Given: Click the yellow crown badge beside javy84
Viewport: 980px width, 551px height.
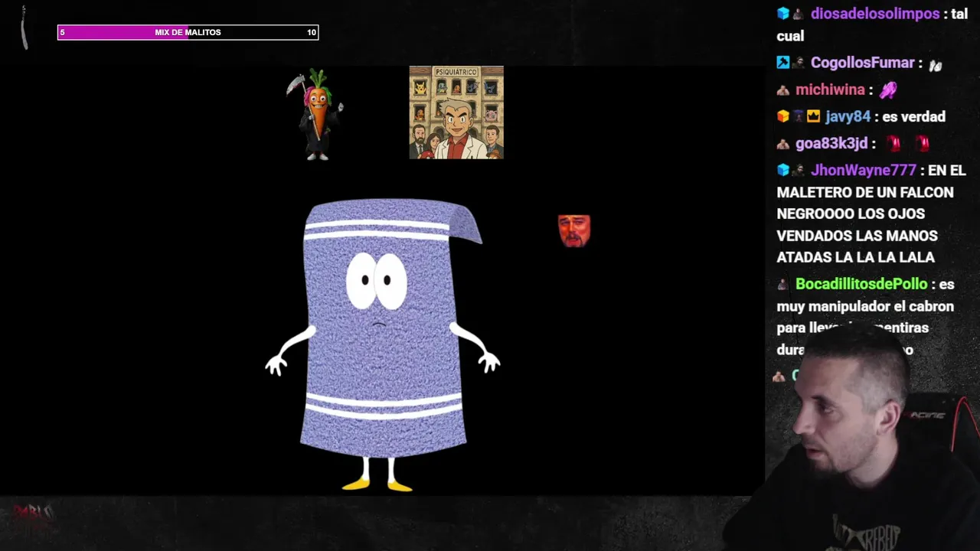Looking at the screenshot, I should pyautogui.click(x=813, y=116).
